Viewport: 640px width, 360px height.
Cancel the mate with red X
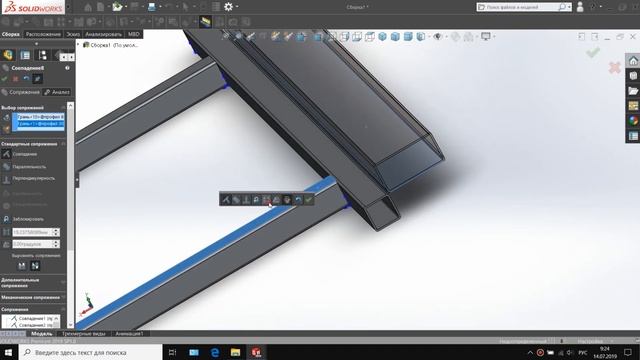coord(15,79)
